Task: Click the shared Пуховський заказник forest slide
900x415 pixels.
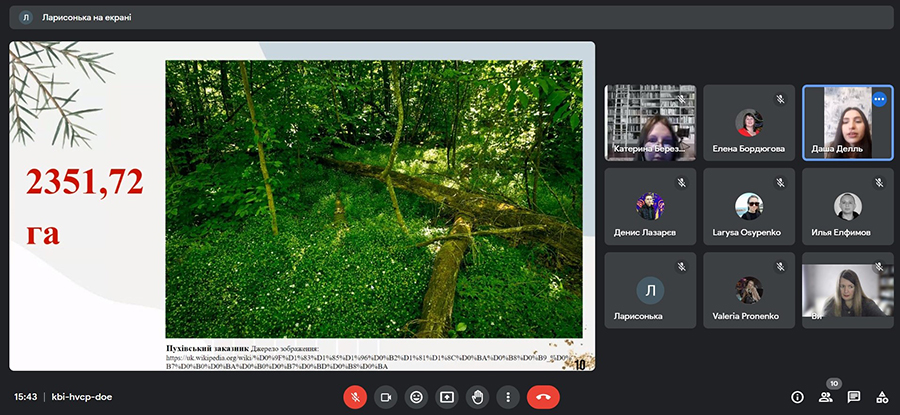Action: (373, 200)
